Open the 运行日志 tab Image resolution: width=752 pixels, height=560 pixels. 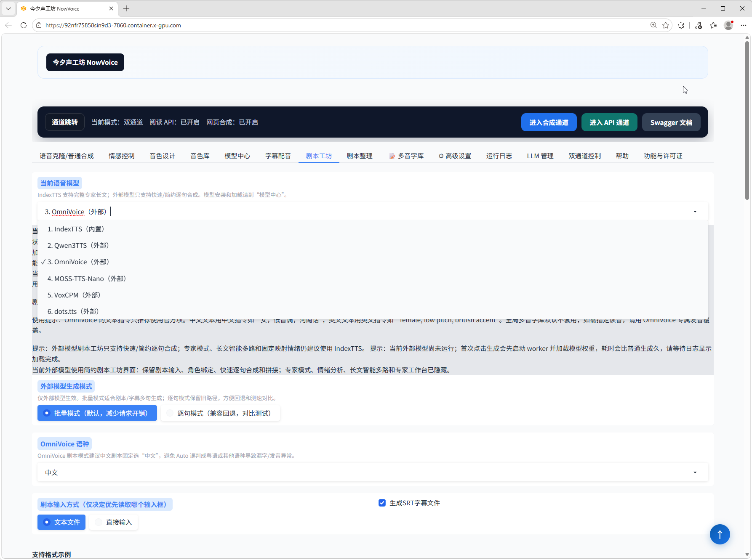point(499,156)
